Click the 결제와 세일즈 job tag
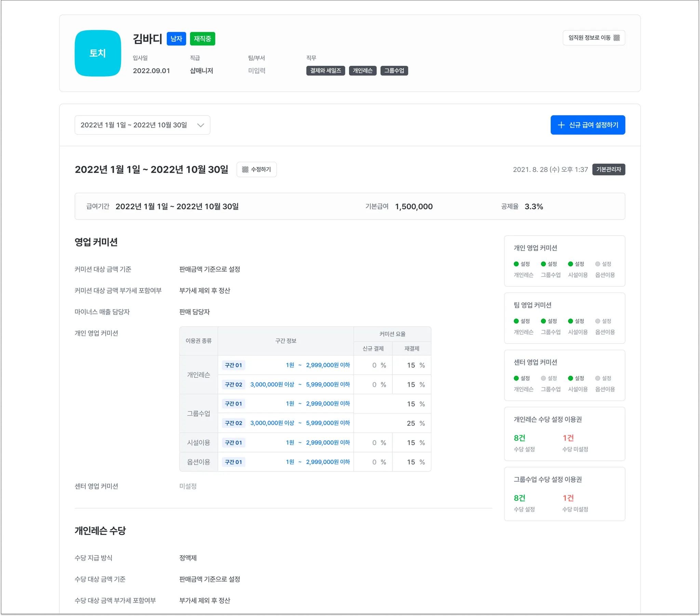700x616 pixels. (325, 70)
